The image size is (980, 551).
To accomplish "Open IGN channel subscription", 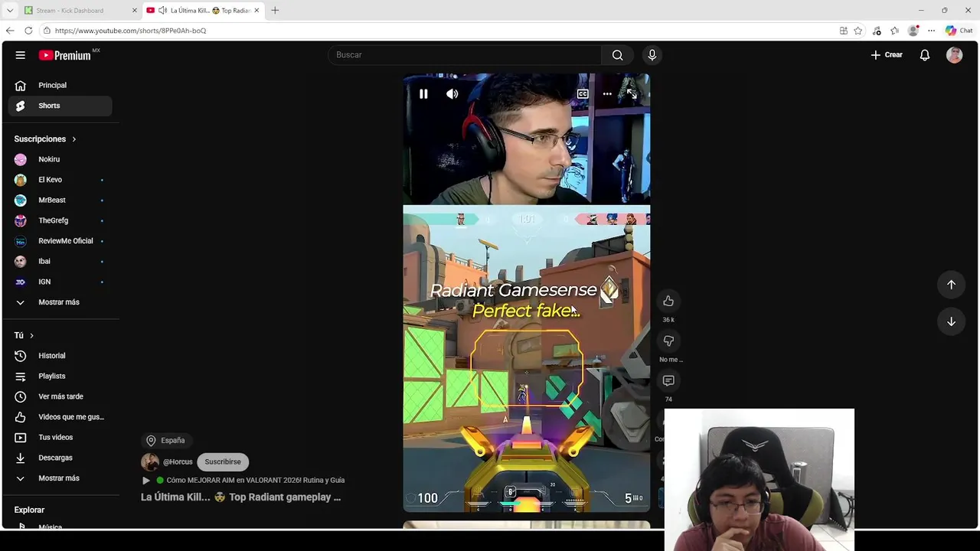I will click(x=60, y=282).
